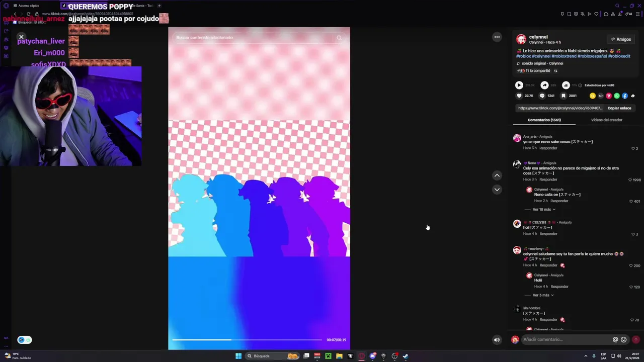The image size is (644, 362).
Task: Click the browser snapshot capture icon
Action: (x=569, y=14)
